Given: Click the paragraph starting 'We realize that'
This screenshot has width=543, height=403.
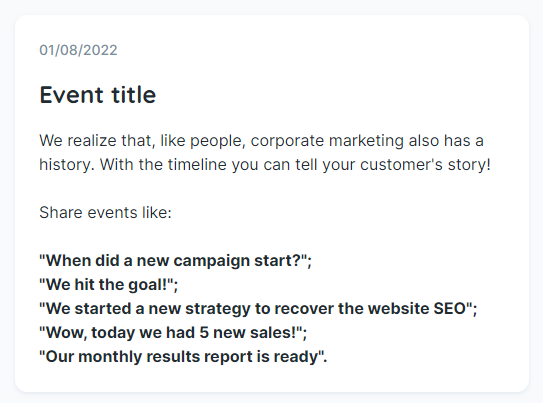Looking at the screenshot, I should [x=265, y=153].
